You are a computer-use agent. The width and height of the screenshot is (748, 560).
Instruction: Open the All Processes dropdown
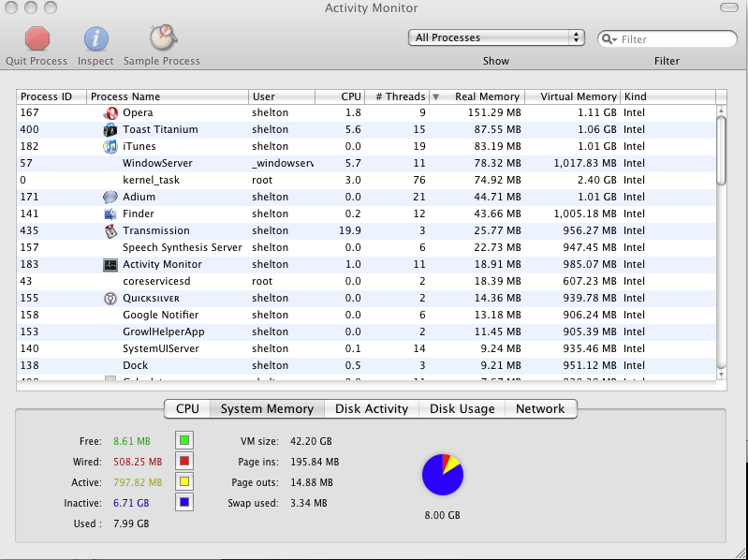pos(496,37)
